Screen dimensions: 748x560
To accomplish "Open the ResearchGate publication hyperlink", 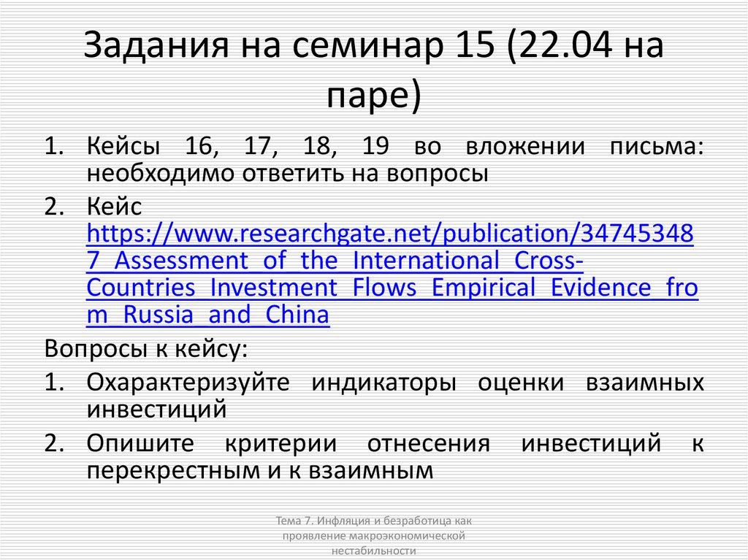I will (392, 274).
